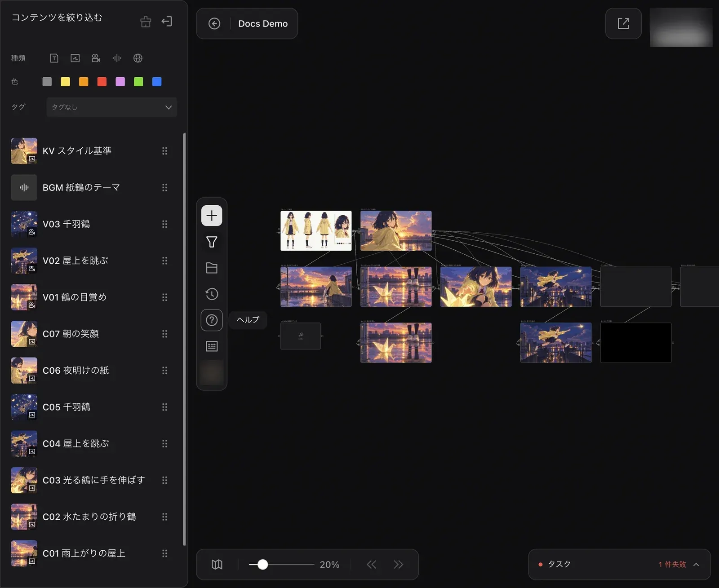Open the keyboard shortcuts icon
Screen dimensions: 719x588
[x=212, y=346]
